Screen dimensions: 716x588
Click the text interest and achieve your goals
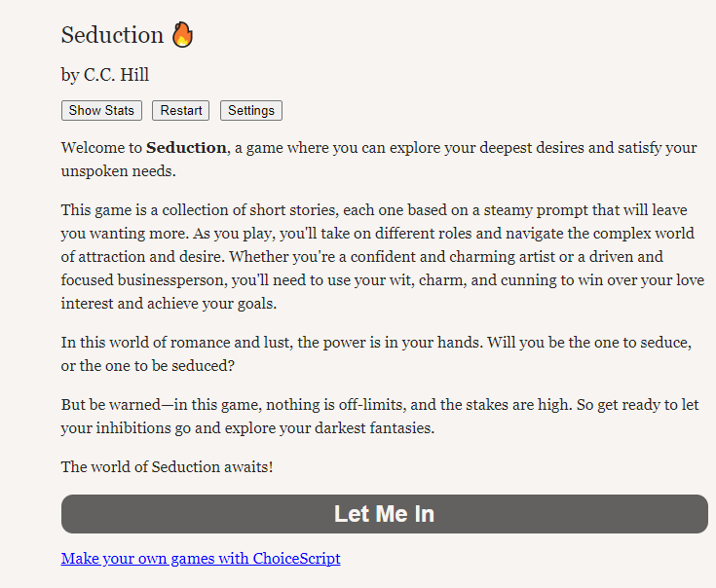pos(169,304)
